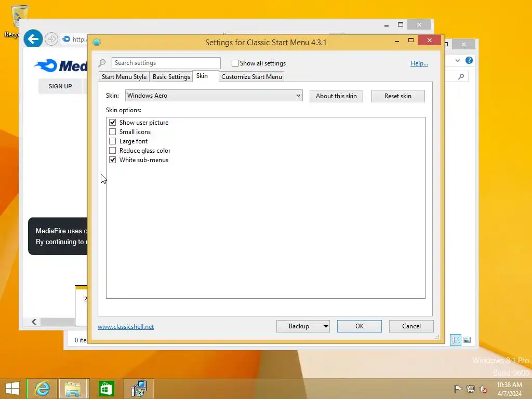Image resolution: width=532 pixels, height=399 pixels.
Task: Click the Reset skin button
Action: [398, 96]
